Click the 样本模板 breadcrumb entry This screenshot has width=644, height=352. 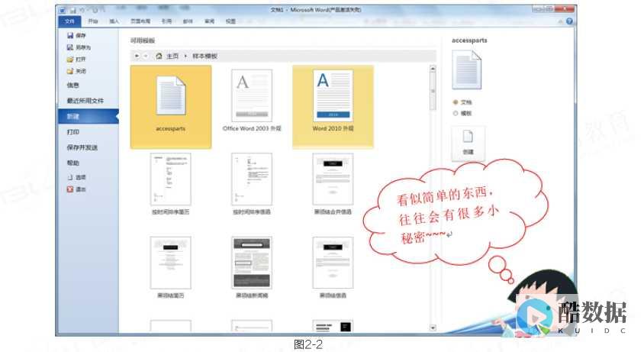pos(204,56)
